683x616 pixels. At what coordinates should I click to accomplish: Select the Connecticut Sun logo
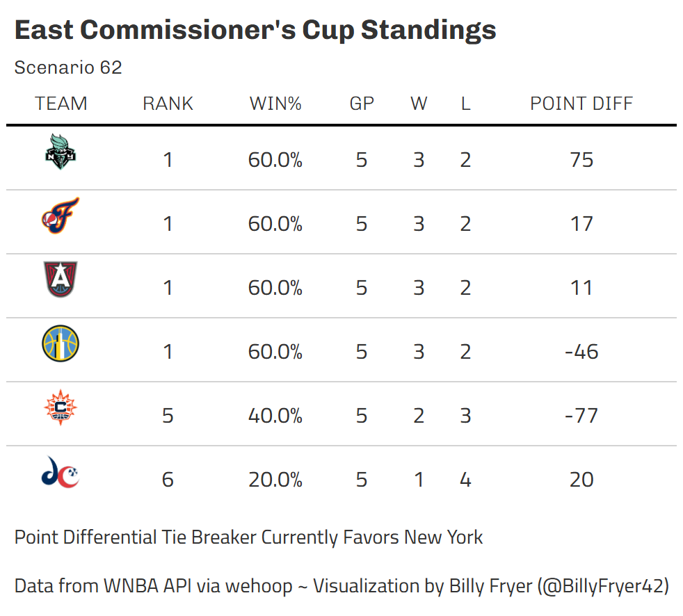61,407
